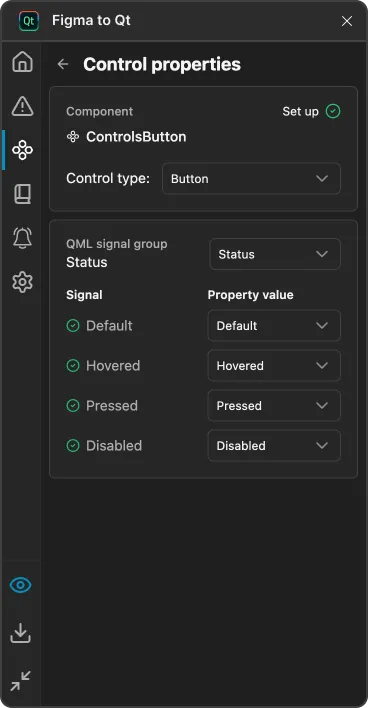Click the Set up check icon

[x=333, y=111]
